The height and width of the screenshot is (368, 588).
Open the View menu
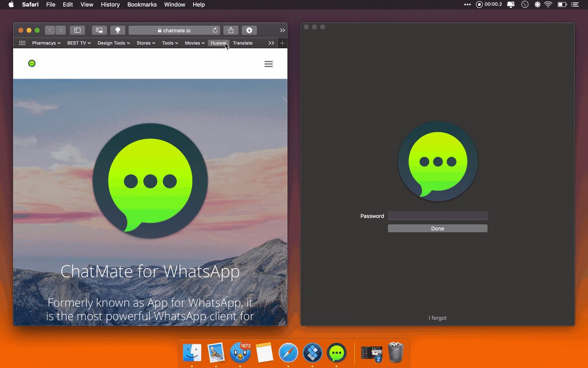(x=87, y=4)
